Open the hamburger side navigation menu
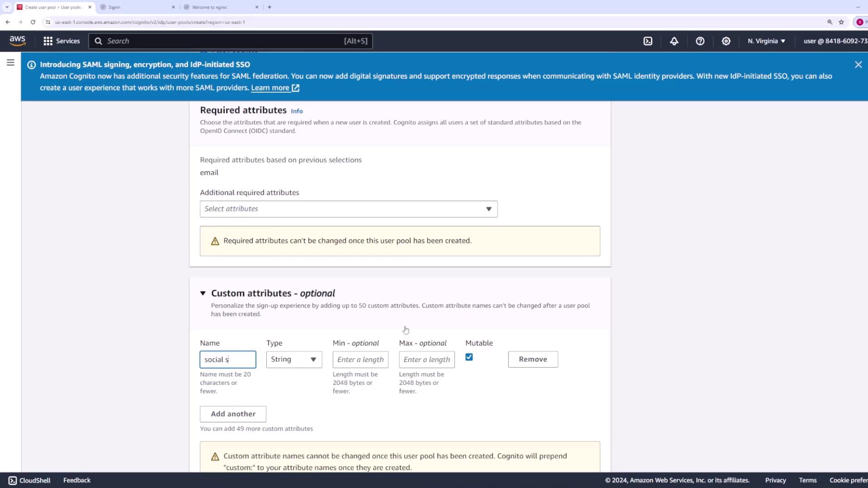Image resolution: width=868 pixels, height=488 pixels. [x=10, y=63]
